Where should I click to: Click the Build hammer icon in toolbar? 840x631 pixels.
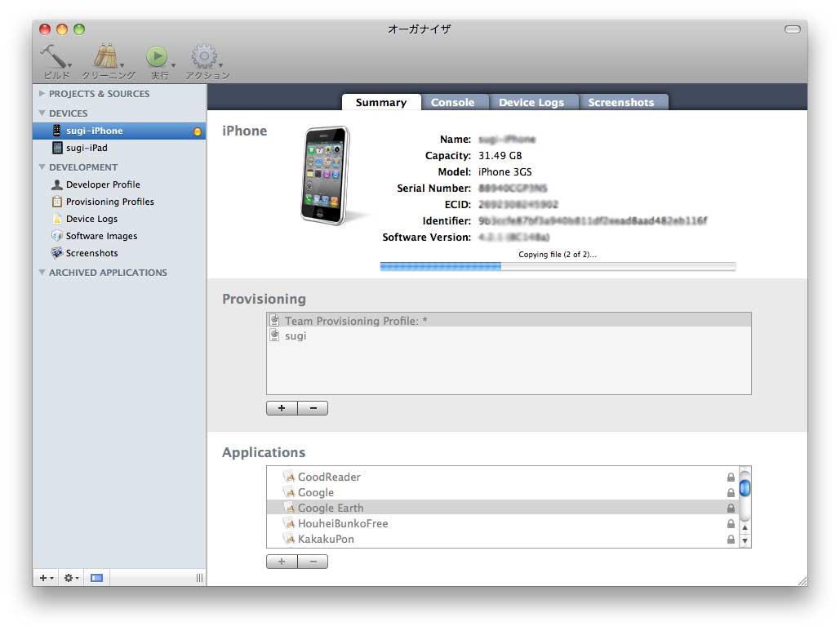click(x=53, y=56)
